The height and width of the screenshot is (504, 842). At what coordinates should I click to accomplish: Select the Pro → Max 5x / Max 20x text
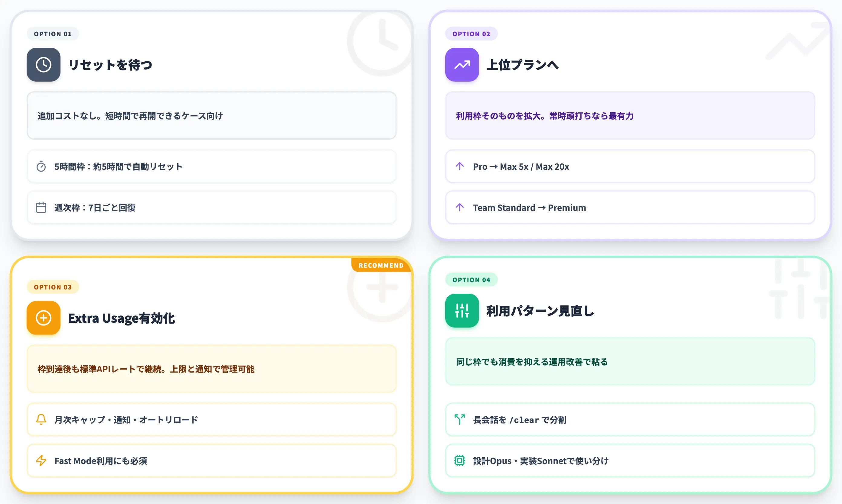(521, 166)
